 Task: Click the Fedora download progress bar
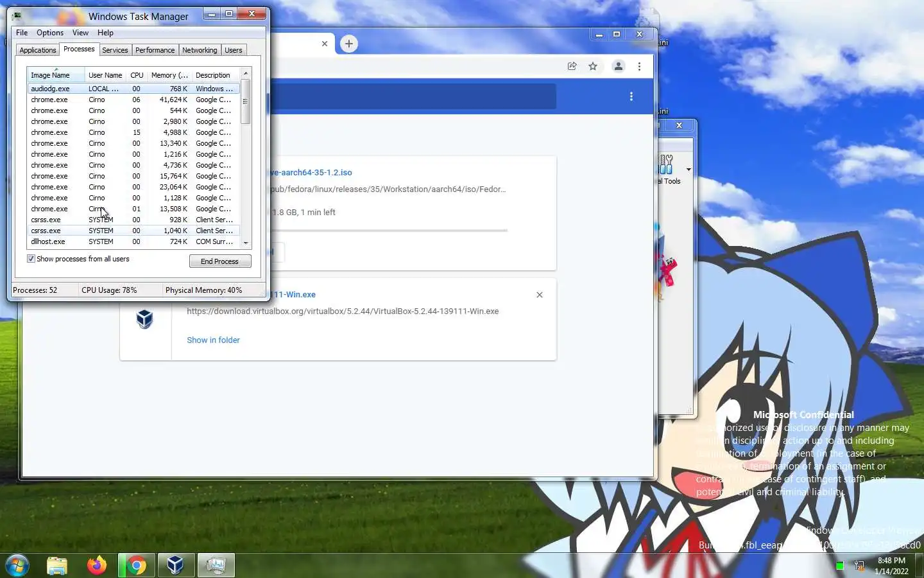click(x=389, y=230)
